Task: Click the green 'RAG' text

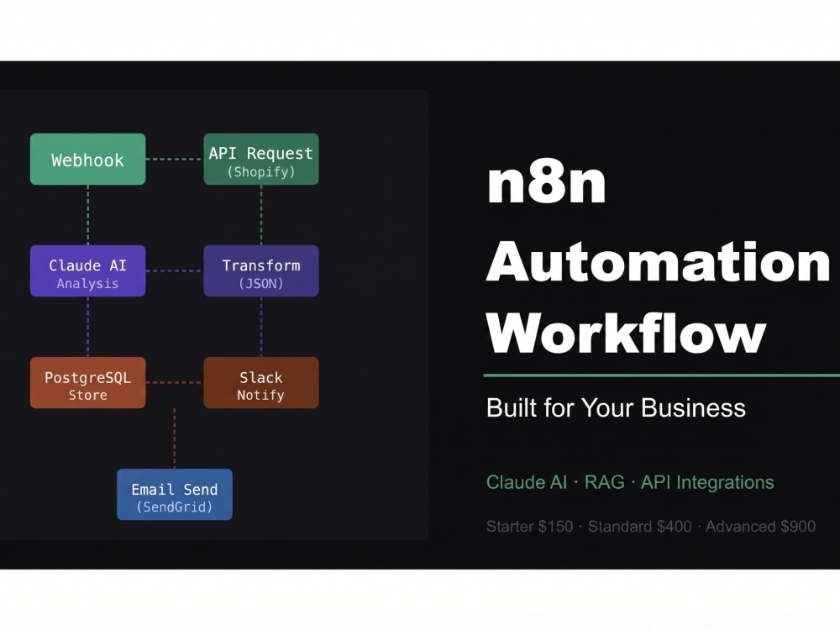Action: point(604,482)
